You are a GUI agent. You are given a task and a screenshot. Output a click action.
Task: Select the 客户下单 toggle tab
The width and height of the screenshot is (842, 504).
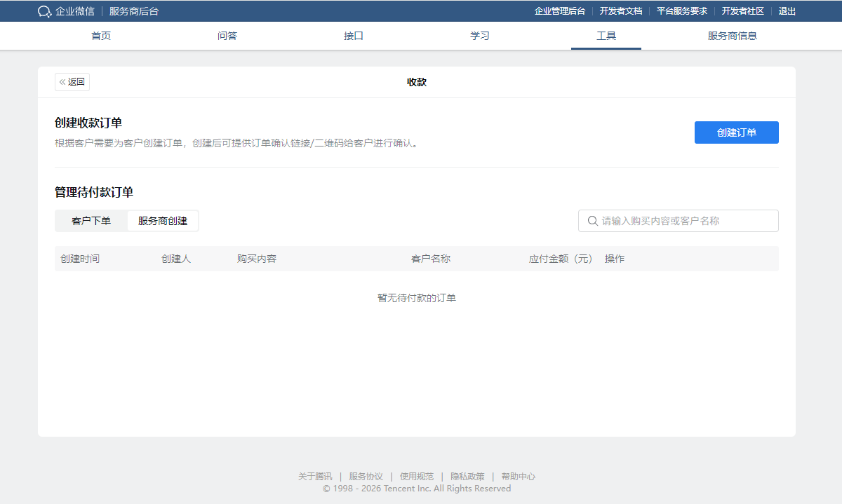tap(91, 221)
